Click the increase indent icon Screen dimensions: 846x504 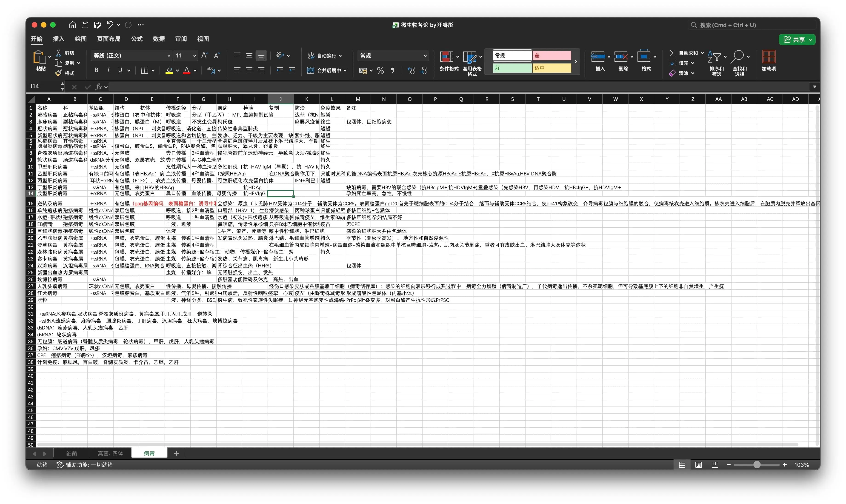[292, 70]
